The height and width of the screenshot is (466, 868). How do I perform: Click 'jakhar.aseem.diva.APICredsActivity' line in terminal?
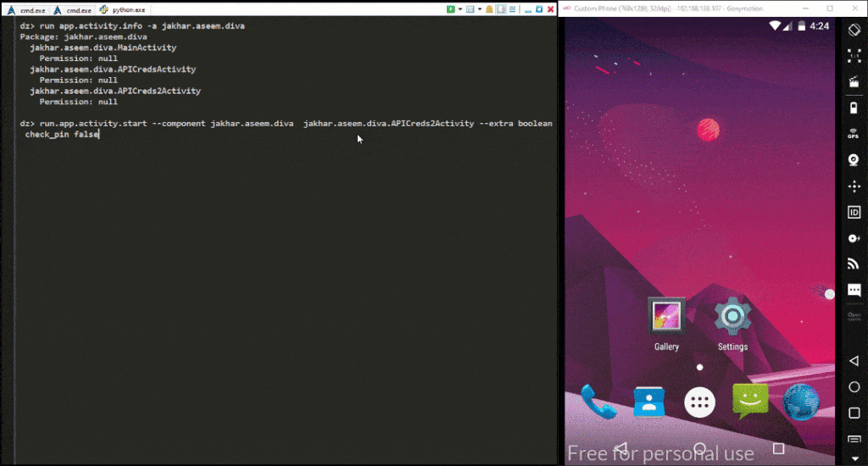pos(113,69)
